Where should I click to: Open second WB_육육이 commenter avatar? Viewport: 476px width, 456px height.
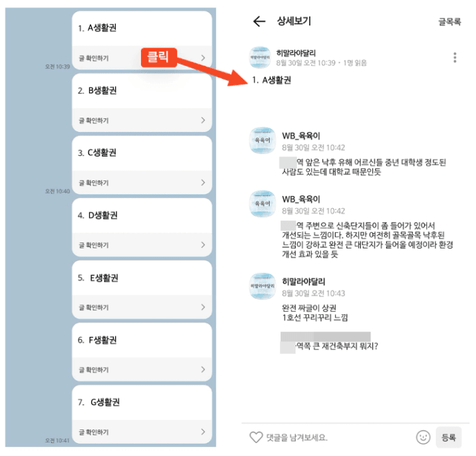(x=262, y=203)
